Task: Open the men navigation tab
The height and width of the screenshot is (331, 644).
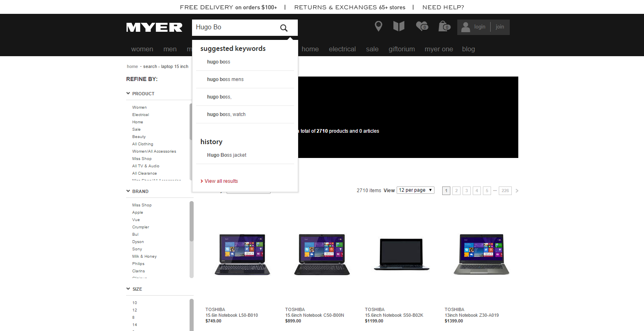Action: click(x=170, y=49)
